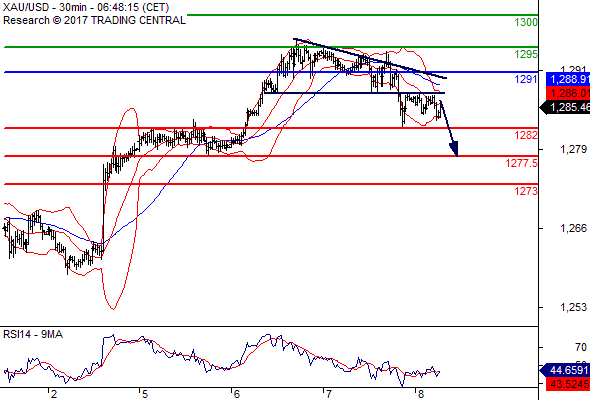Screen dimensions: 590x400
Task: Select the green 1300 resistance label
Action: pos(526,23)
